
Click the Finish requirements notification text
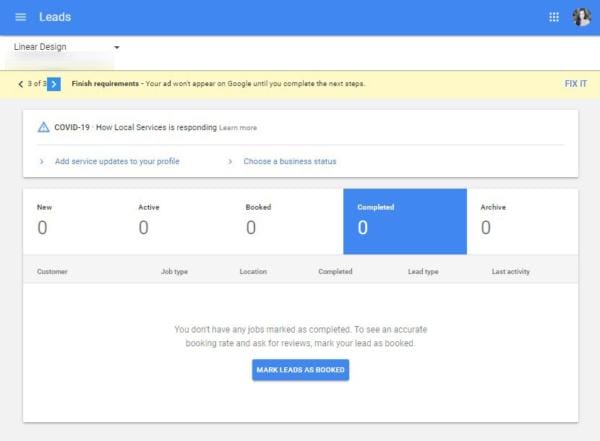[x=218, y=83]
